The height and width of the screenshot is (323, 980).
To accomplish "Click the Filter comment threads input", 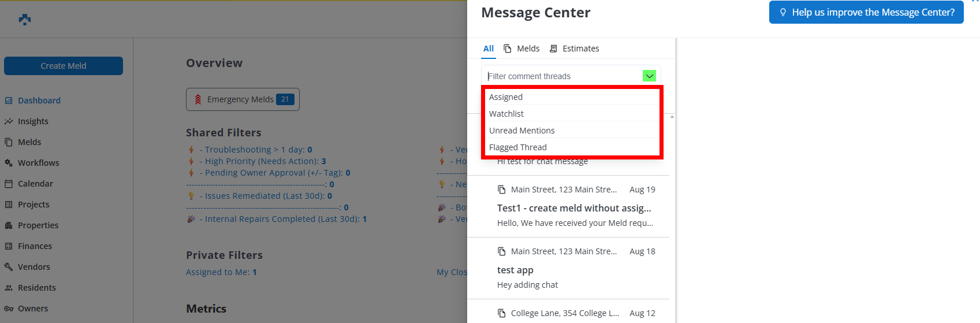I will pos(563,76).
